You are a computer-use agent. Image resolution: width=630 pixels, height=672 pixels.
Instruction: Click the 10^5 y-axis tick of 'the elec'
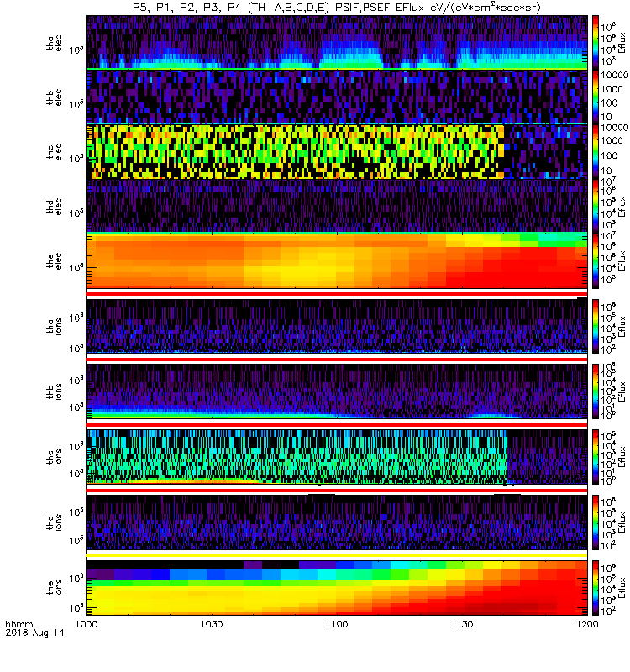click(x=76, y=267)
